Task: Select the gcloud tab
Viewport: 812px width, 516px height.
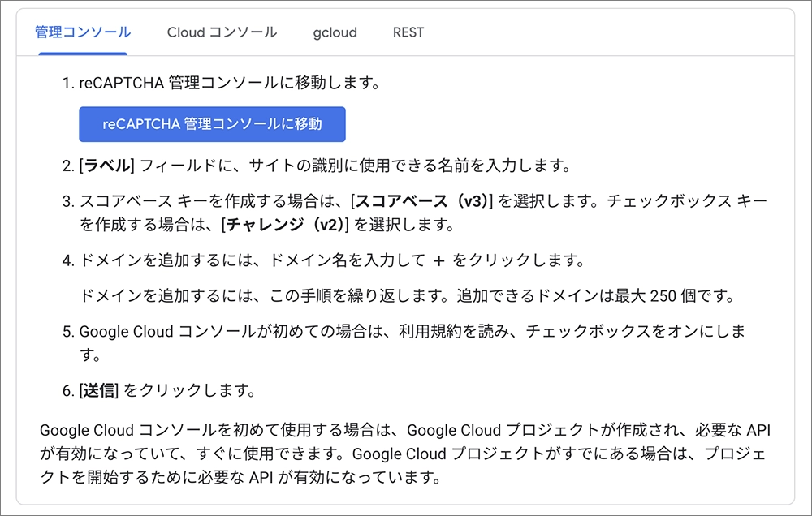Action: click(x=335, y=33)
